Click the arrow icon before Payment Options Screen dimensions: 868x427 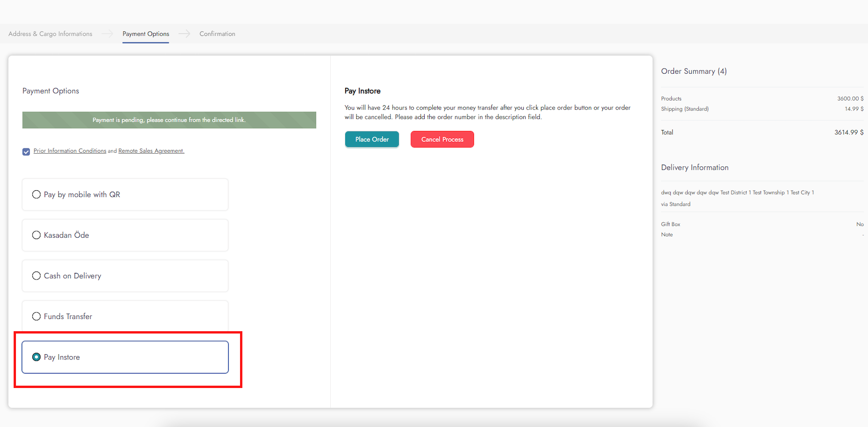[x=107, y=34]
